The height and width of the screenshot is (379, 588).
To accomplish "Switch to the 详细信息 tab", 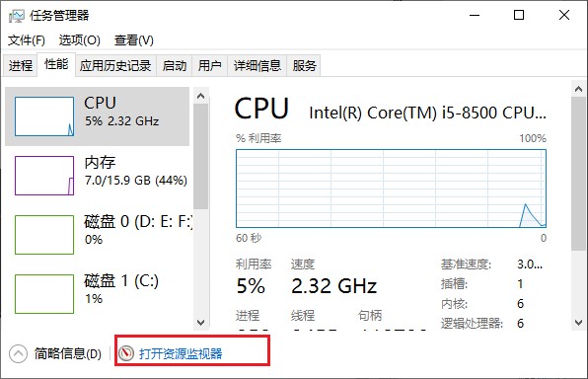I will pos(257,66).
